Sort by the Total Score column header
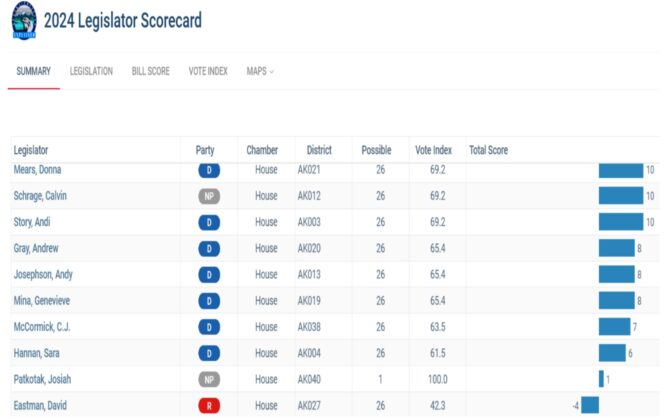This screenshot has height=420, width=670. [488, 150]
